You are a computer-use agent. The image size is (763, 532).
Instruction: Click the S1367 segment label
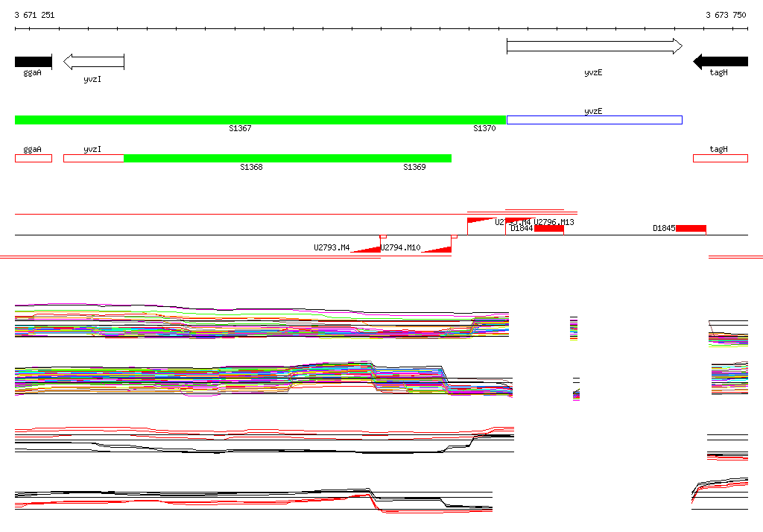pos(240,128)
